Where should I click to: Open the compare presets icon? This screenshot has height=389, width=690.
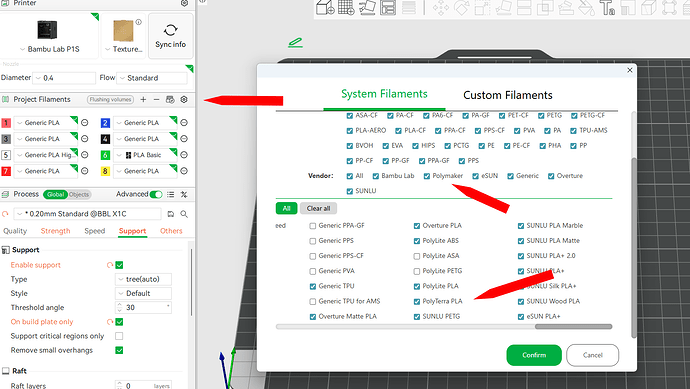pyautogui.click(x=184, y=194)
